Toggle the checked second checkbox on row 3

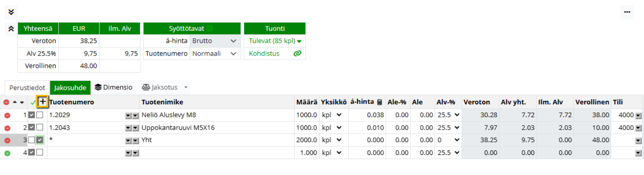[x=40, y=140]
